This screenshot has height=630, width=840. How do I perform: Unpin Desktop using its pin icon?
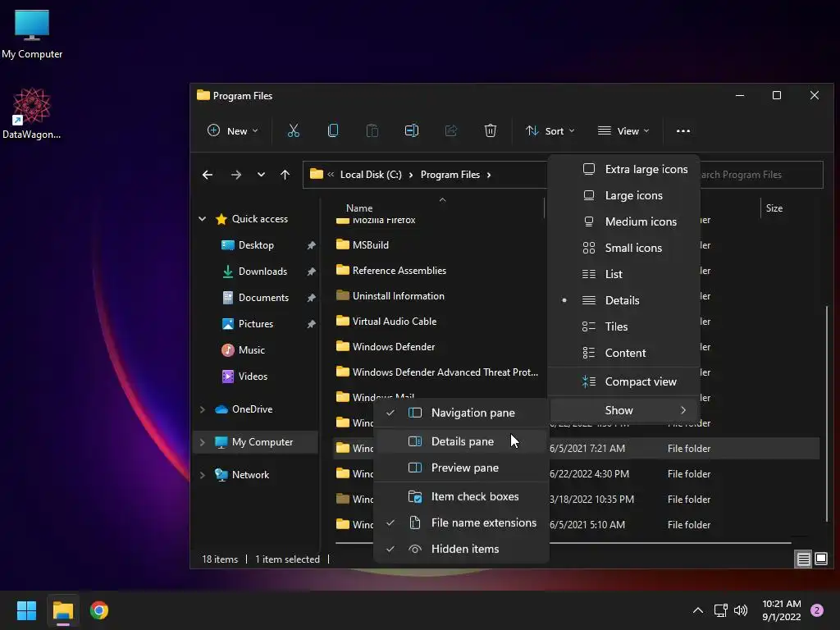tap(311, 245)
